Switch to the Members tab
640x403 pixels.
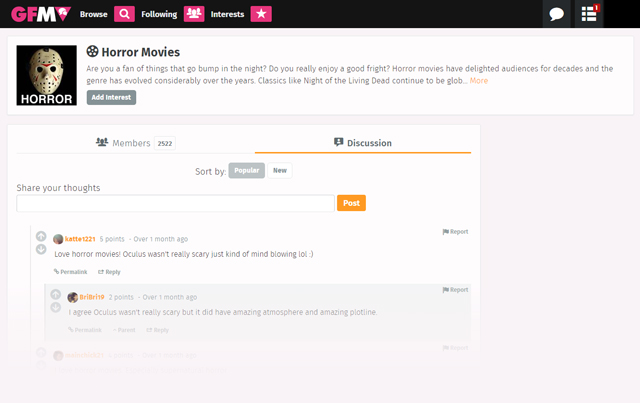coord(136,143)
